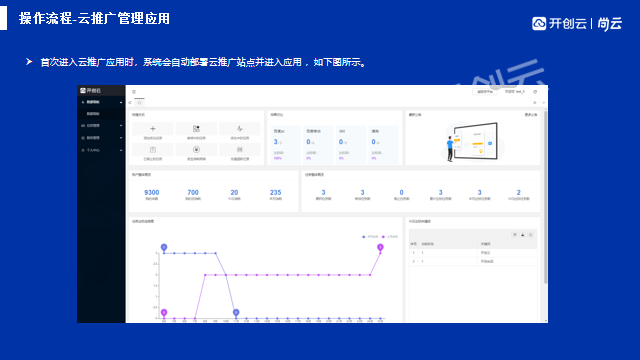Click the vertical scrollbar of the dashboard
The height and width of the screenshot is (360, 640).
(546, 196)
